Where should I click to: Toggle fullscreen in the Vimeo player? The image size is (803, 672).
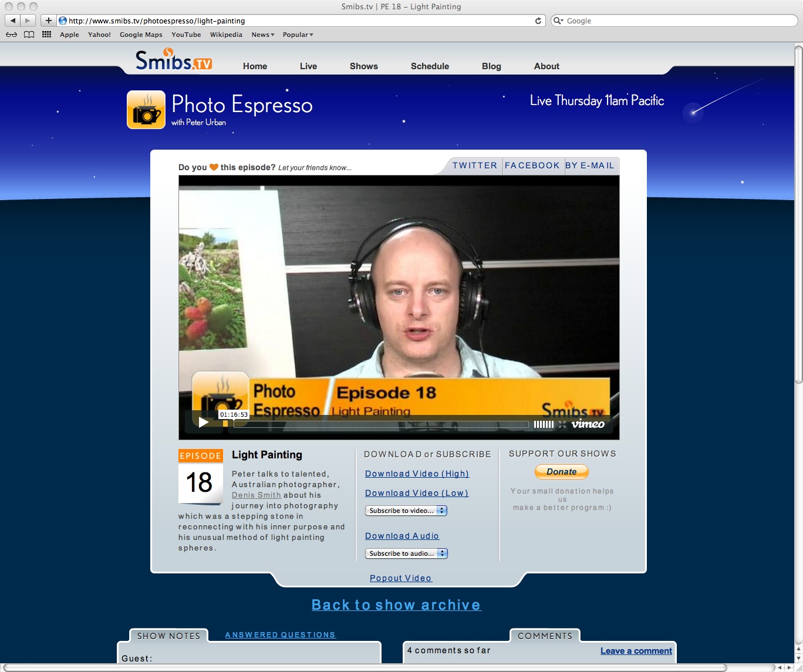562,424
